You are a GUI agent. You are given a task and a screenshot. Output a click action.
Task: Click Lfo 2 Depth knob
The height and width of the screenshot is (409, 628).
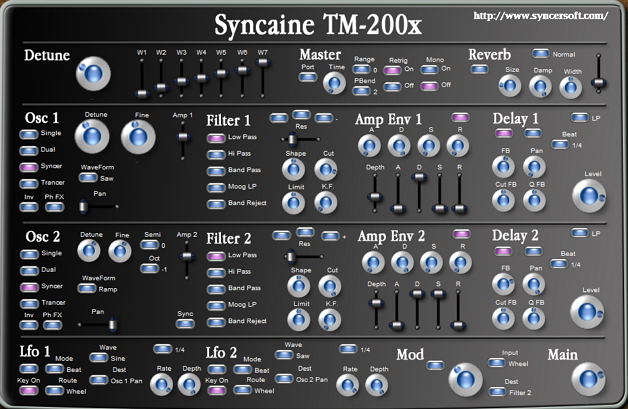(x=377, y=385)
